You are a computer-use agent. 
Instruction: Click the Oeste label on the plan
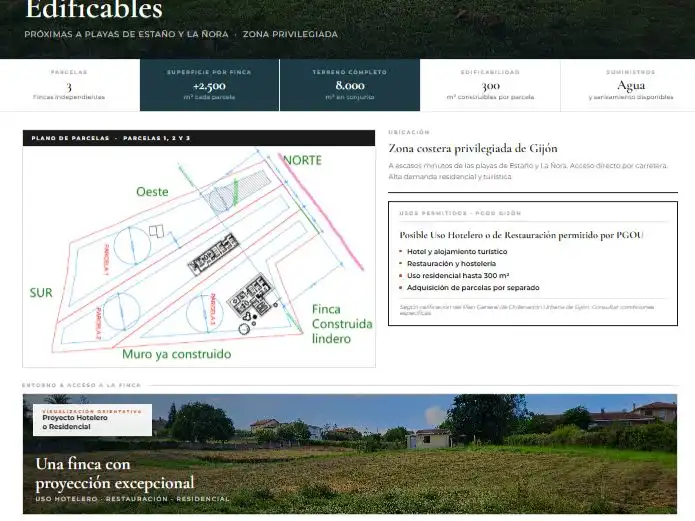pyautogui.click(x=152, y=192)
